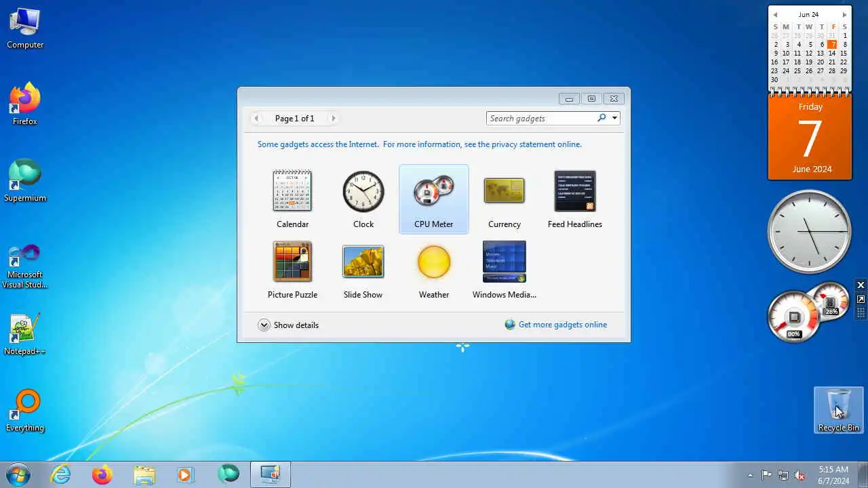The image size is (868, 488).
Task: Open the privacy statement online notice
Action: tap(419, 144)
